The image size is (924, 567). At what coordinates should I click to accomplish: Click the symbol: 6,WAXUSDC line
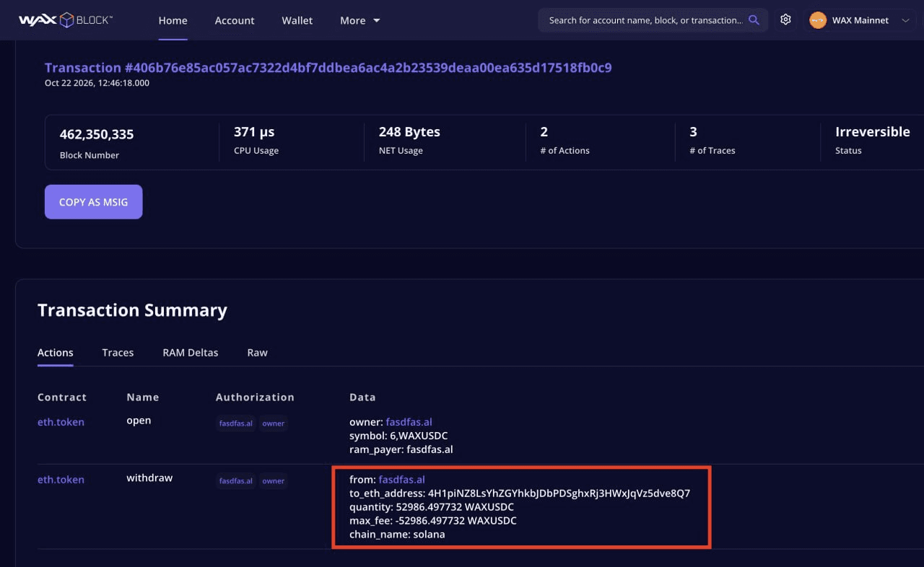tap(398, 436)
